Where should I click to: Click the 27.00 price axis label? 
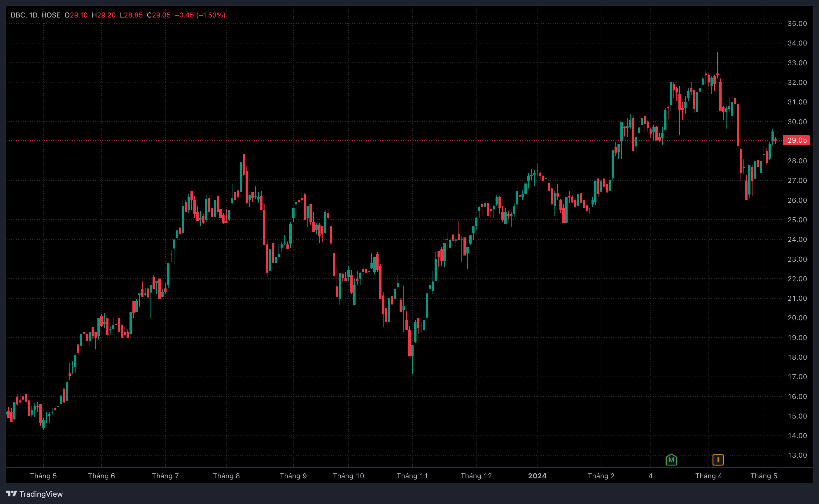click(797, 180)
